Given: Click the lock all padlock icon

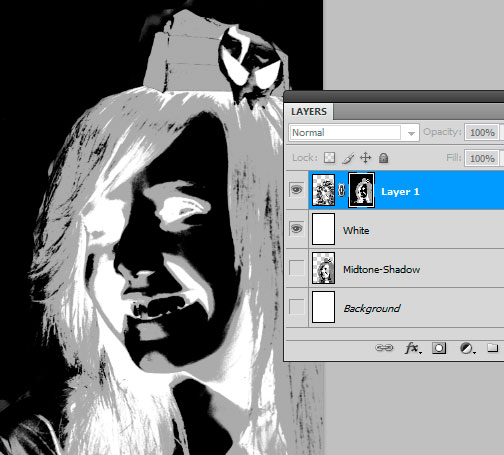Looking at the screenshot, I should (x=384, y=158).
